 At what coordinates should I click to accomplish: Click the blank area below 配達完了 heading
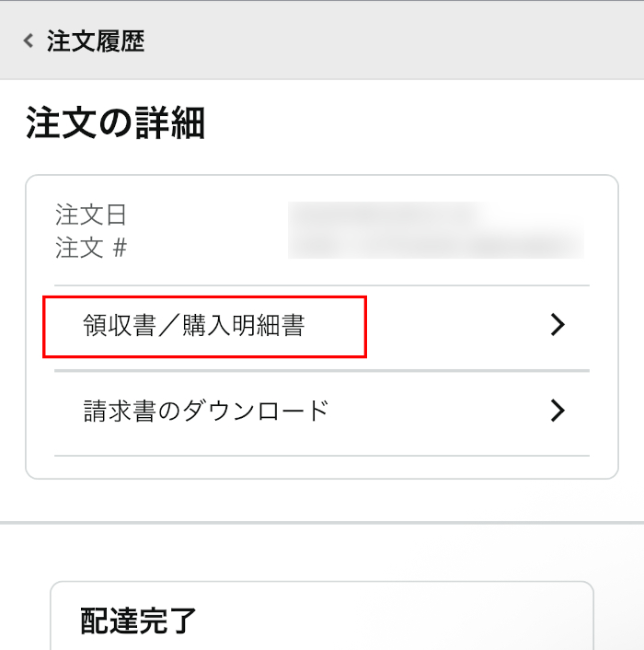[322, 644]
